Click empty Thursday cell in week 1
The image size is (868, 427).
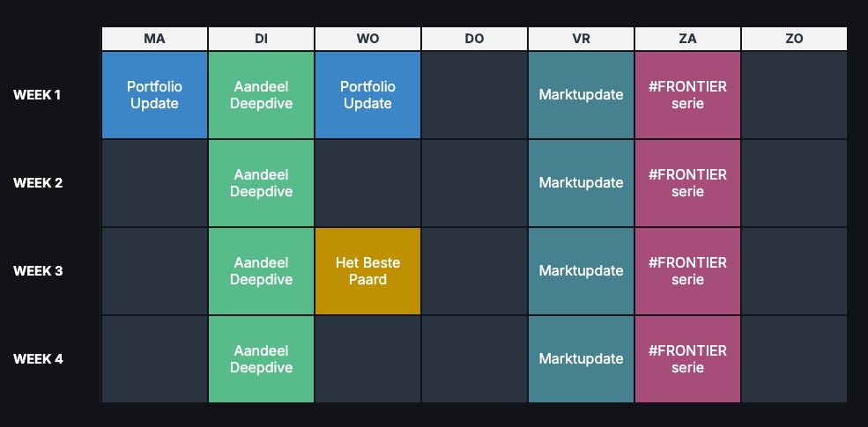coord(474,95)
